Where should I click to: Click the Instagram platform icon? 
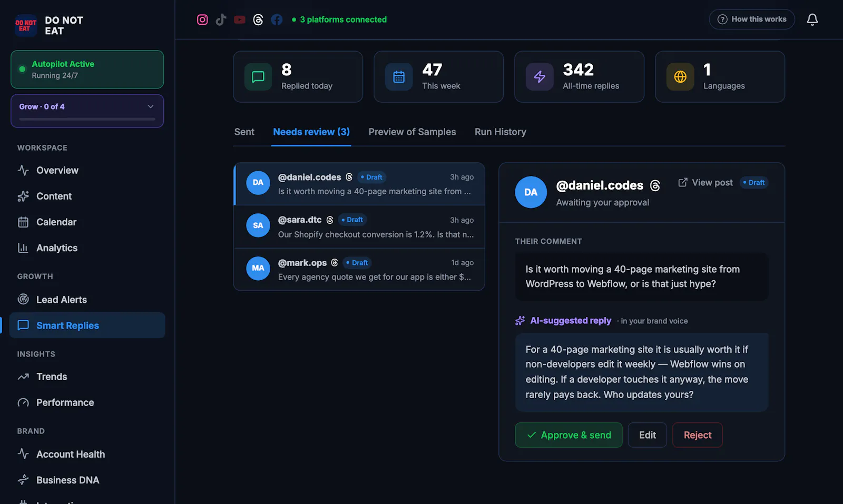click(202, 19)
